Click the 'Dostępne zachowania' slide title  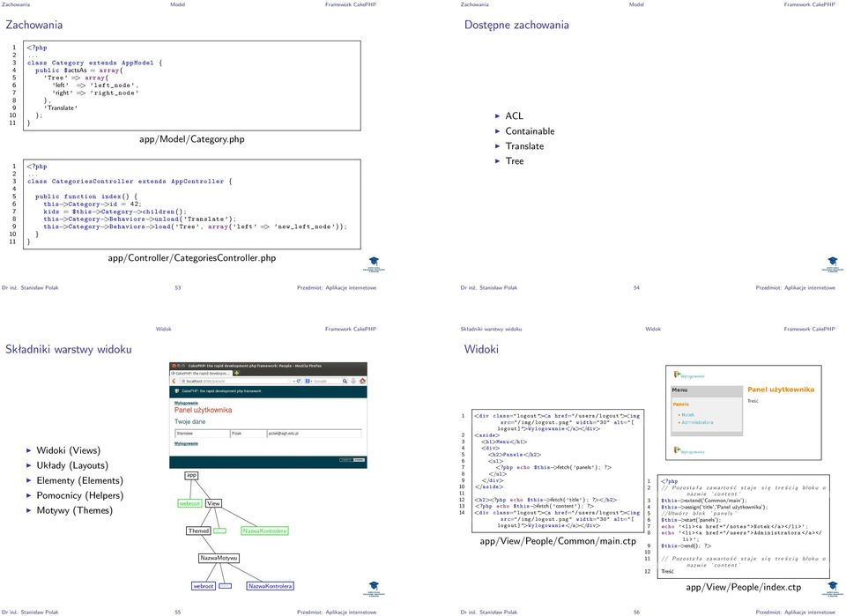click(516, 25)
